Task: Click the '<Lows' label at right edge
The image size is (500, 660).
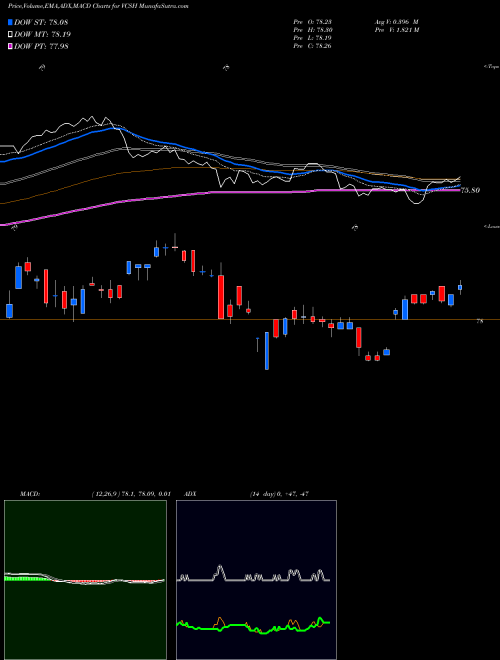Action: [x=491, y=226]
